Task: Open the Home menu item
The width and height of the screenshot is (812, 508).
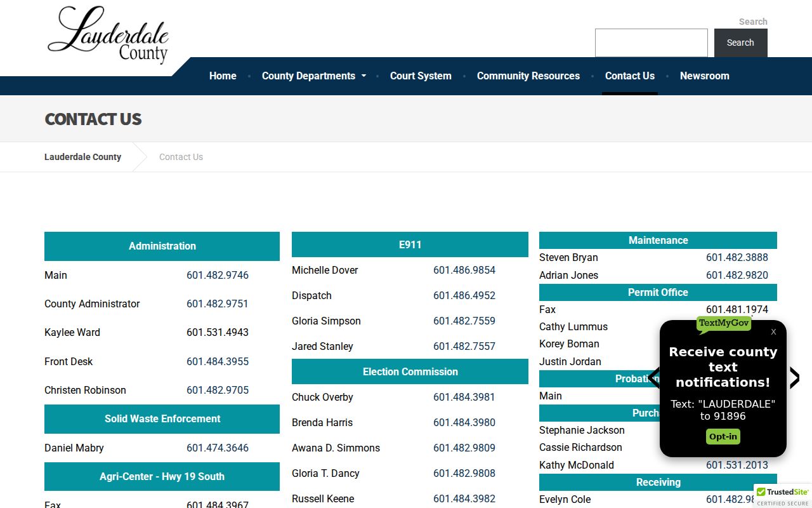Action: point(223,76)
